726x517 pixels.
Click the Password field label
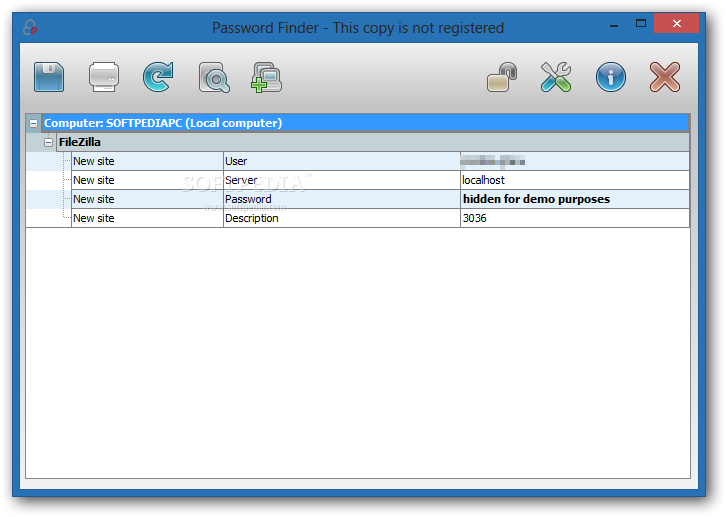pos(248,199)
